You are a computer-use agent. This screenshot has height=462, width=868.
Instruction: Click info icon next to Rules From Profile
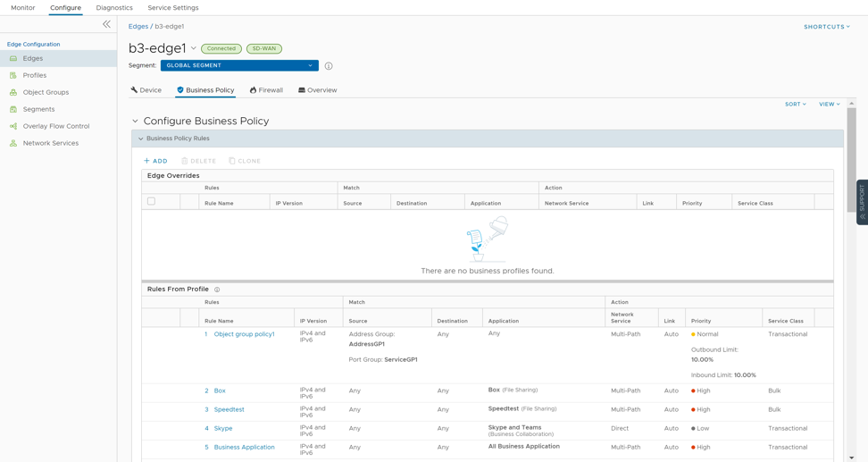217,290
